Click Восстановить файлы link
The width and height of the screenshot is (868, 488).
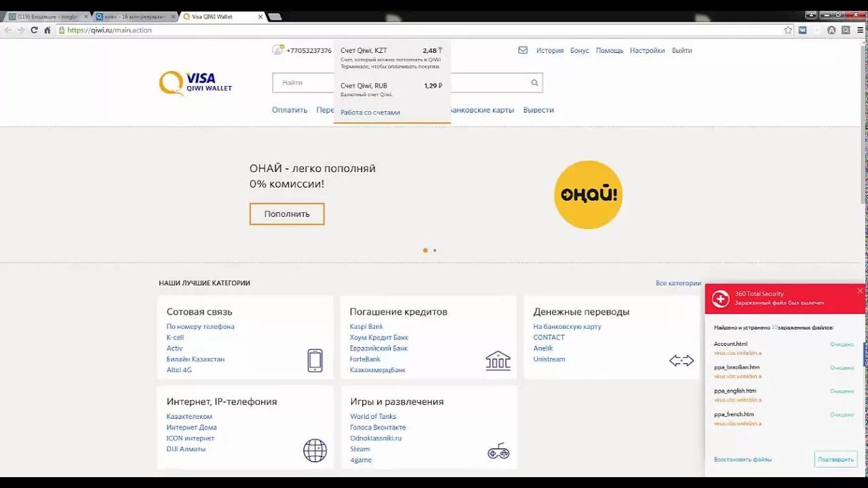coord(743,460)
